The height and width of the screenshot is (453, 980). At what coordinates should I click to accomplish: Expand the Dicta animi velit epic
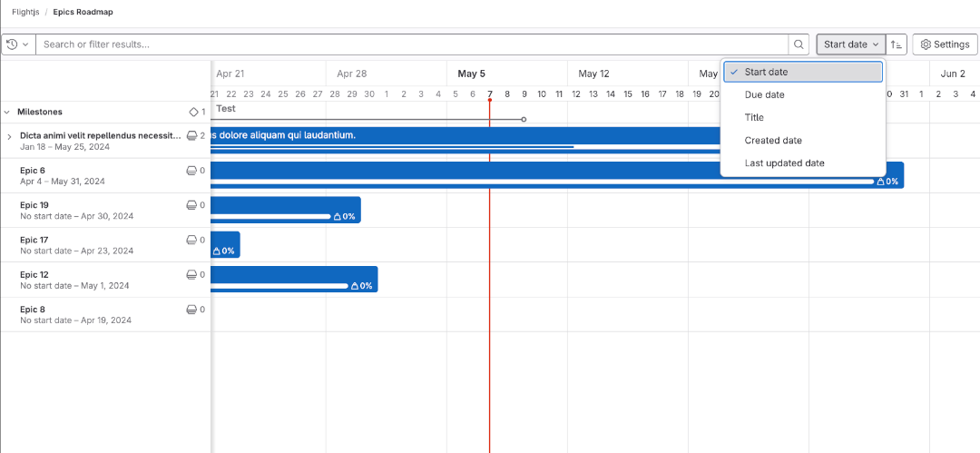coord(9,136)
